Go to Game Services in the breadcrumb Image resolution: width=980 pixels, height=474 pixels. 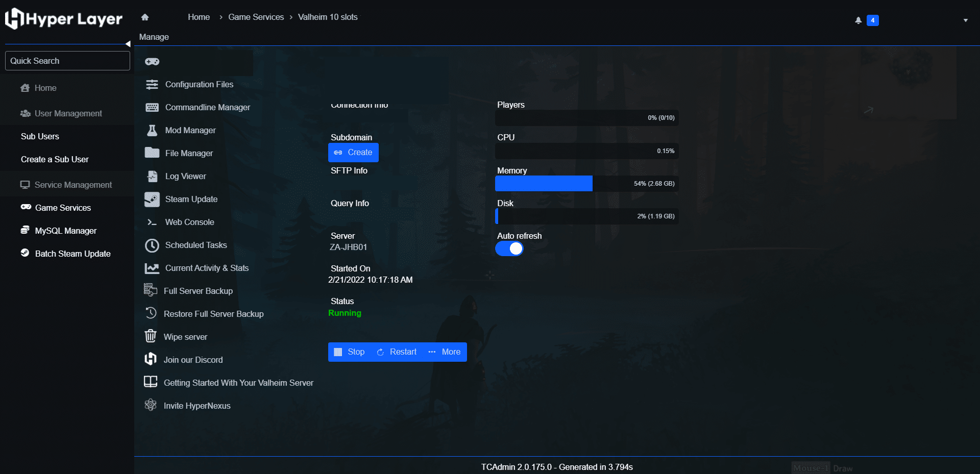click(256, 17)
